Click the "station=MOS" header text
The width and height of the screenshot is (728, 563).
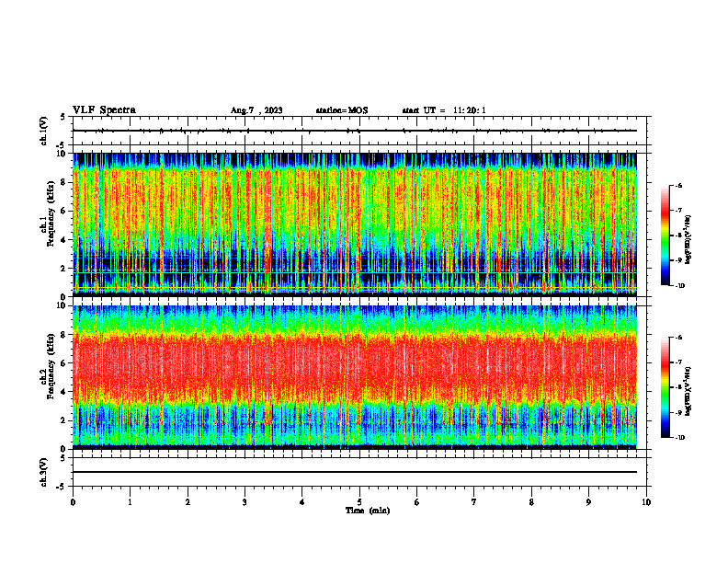342,110
